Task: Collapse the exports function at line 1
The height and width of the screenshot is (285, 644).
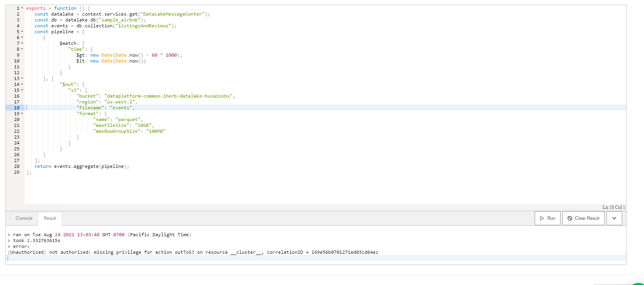Action: (22, 8)
